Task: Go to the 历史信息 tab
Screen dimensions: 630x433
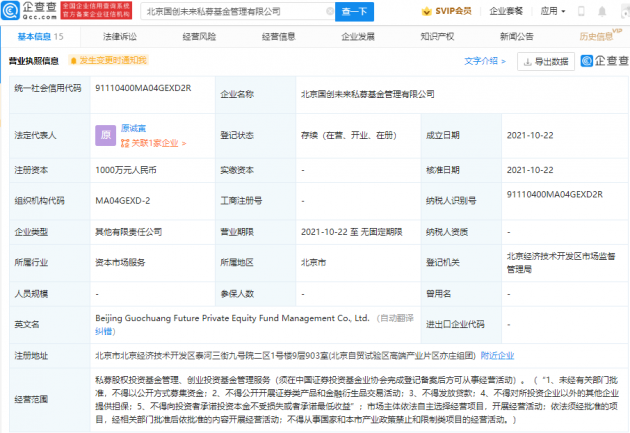Action: point(596,36)
